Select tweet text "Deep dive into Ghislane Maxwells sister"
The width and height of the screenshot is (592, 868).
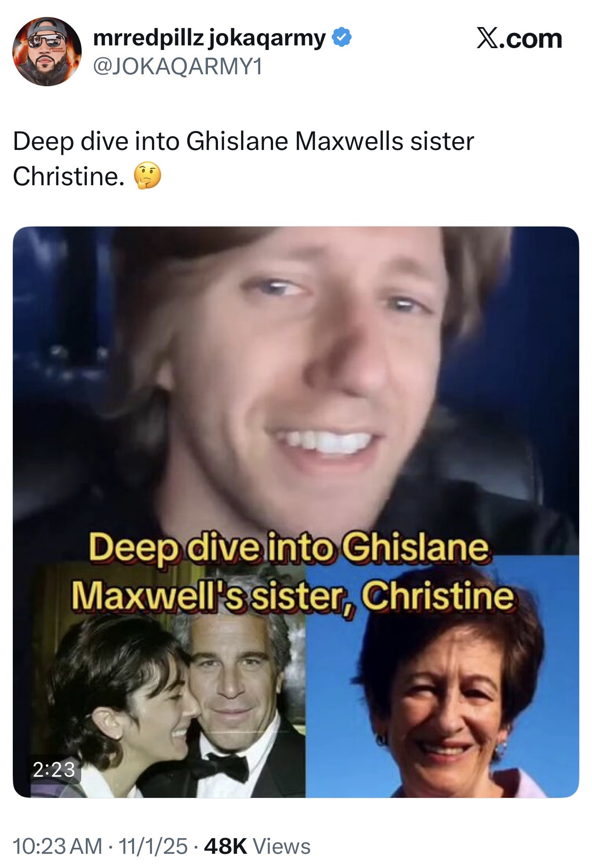[x=243, y=141]
